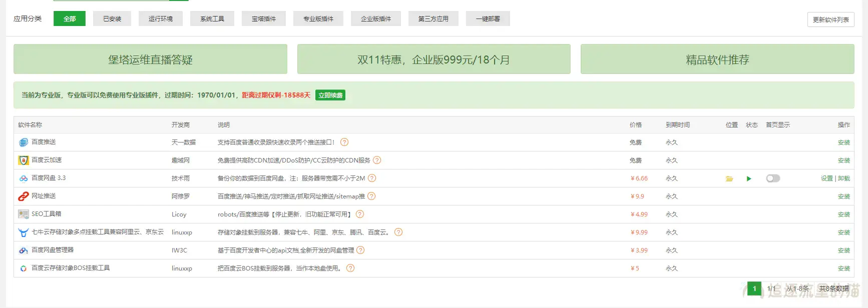Viewport: 868px width, 308px height.
Task: Open help icon for BOS挂载工具 description
Action: (350, 268)
